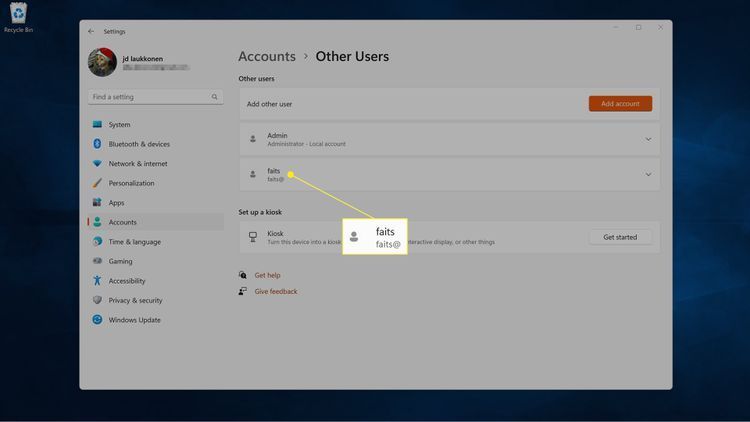
Task: Click the Find a setting search box
Action: click(150, 97)
